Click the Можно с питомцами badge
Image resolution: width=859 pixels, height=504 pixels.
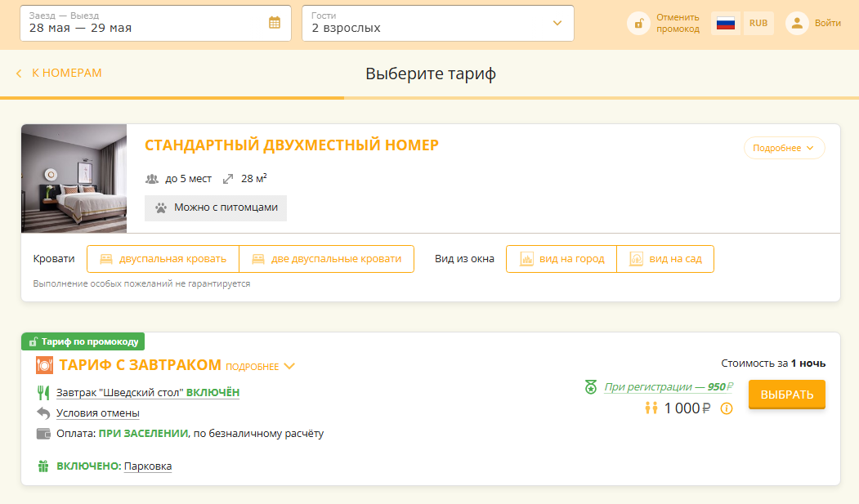(216, 208)
